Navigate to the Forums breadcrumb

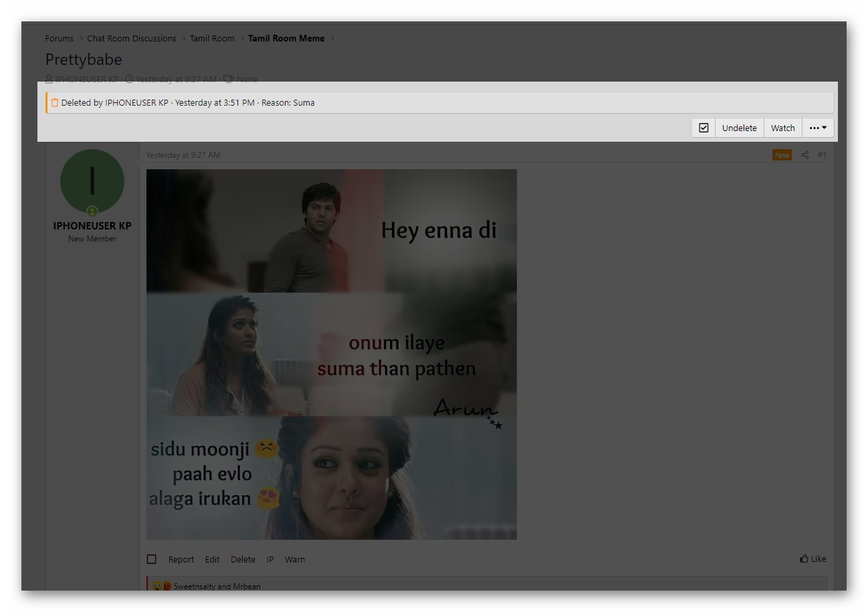60,38
